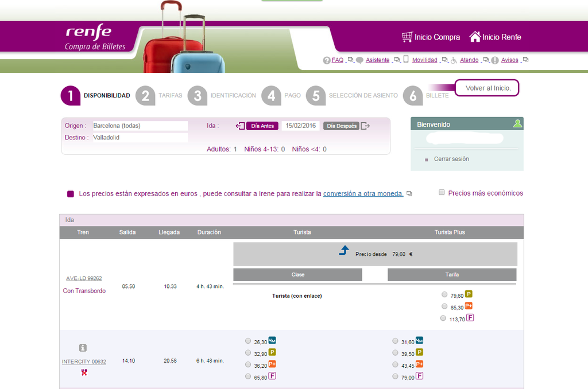Click the new-window icon after the Avisos link

coord(526,60)
